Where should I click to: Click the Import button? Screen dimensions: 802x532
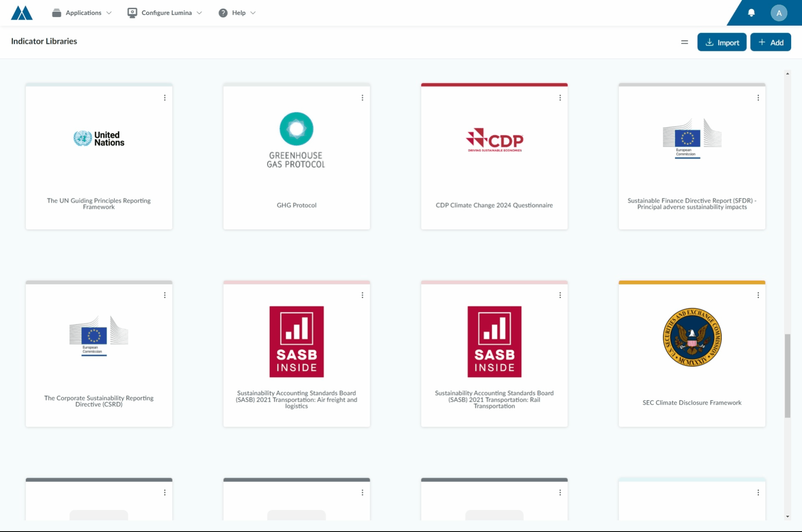[722, 42]
